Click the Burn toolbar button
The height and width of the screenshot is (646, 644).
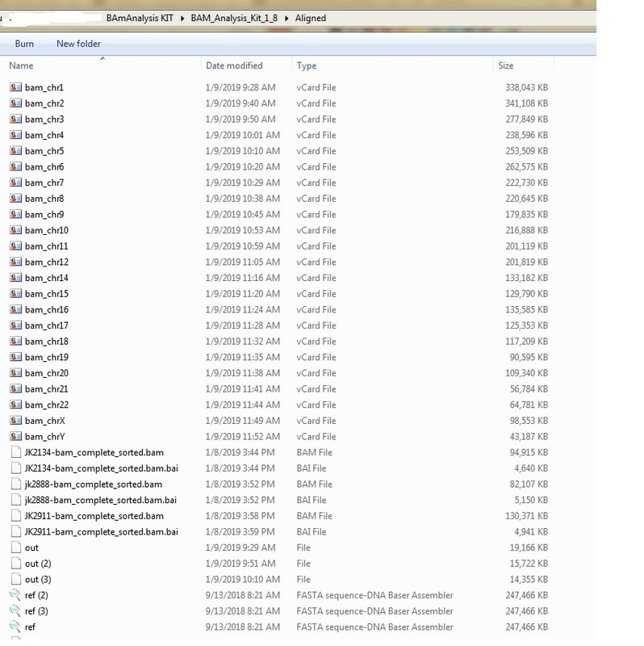(x=24, y=44)
